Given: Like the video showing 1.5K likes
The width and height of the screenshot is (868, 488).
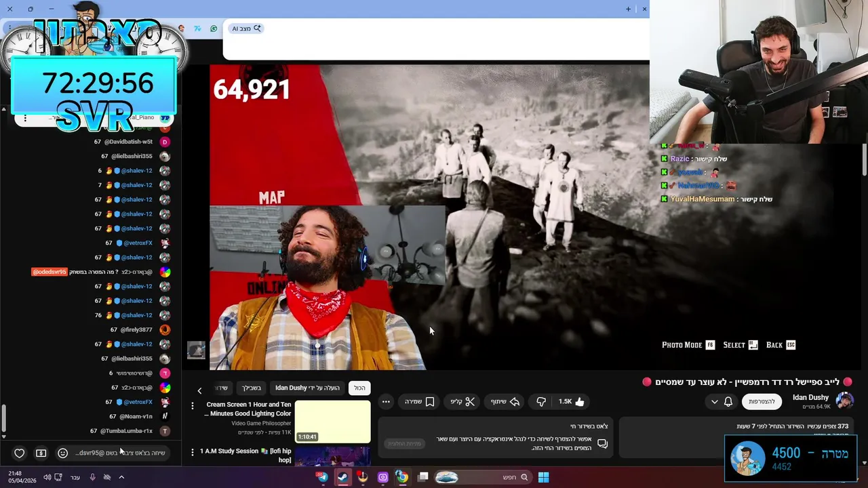Looking at the screenshot, I should click(x=572, y=401).
